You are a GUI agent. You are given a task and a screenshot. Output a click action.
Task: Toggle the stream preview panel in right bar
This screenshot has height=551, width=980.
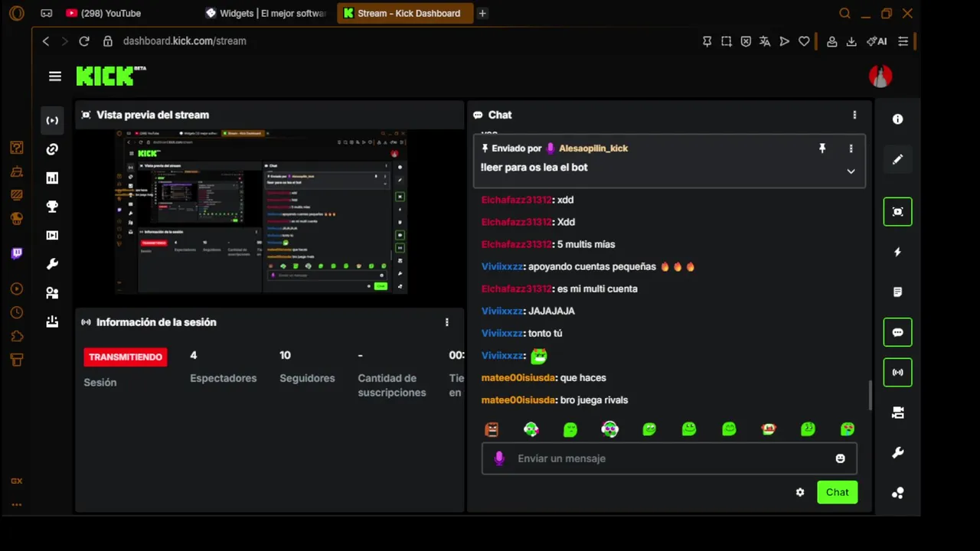tap(898, 212)
